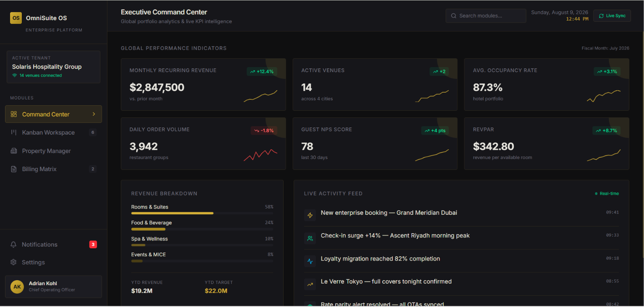The height and width of the screenshot is (307, 644).
Task: Click the Spa & Wellness progress bar
Action: [x=202, y=245]
